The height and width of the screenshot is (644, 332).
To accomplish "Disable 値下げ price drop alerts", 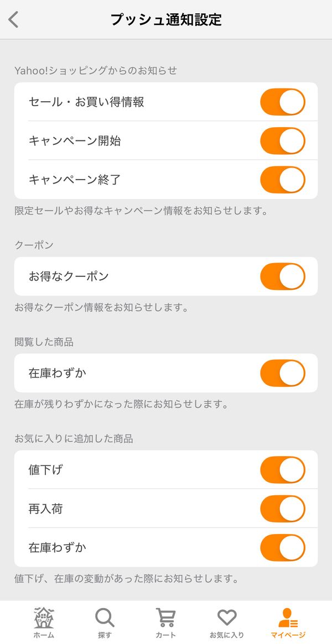I will (283, 470).
